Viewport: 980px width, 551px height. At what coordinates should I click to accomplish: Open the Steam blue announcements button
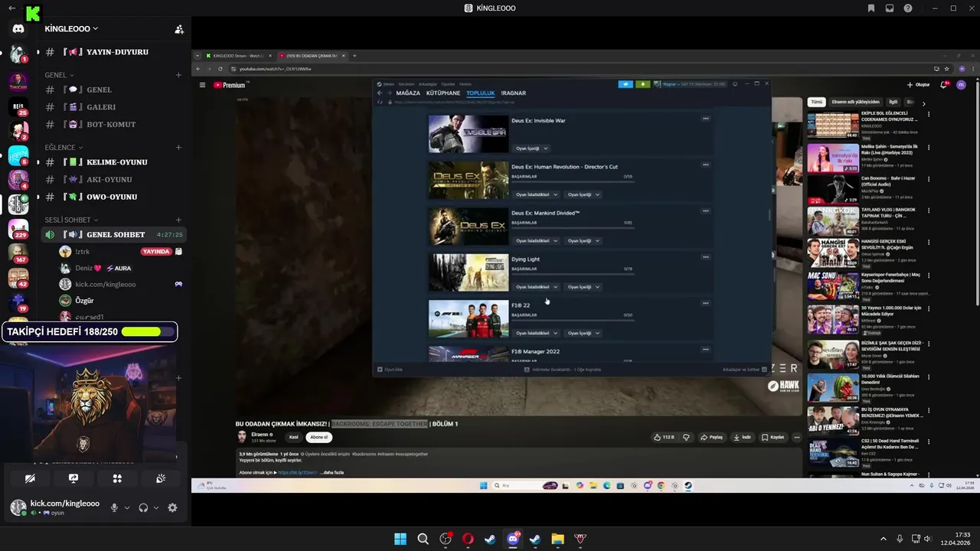click(x=626, y=84)
